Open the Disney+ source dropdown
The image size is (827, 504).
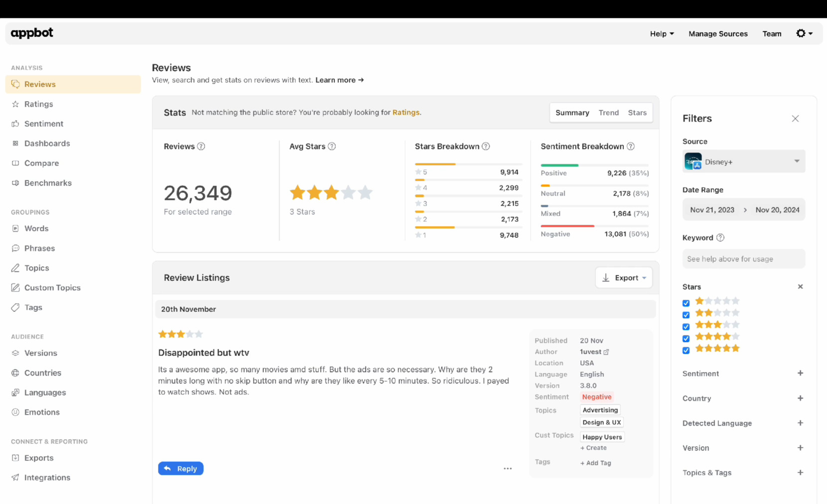(743, 161)
